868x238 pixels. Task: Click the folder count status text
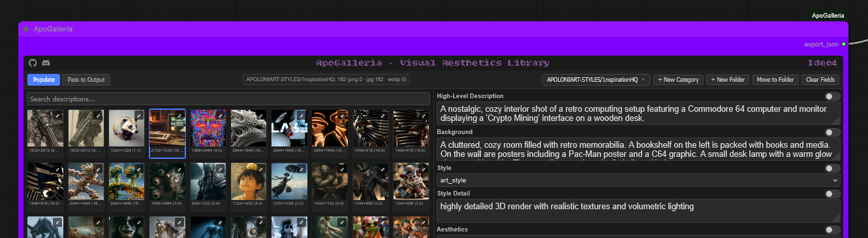tap(326, 80)
